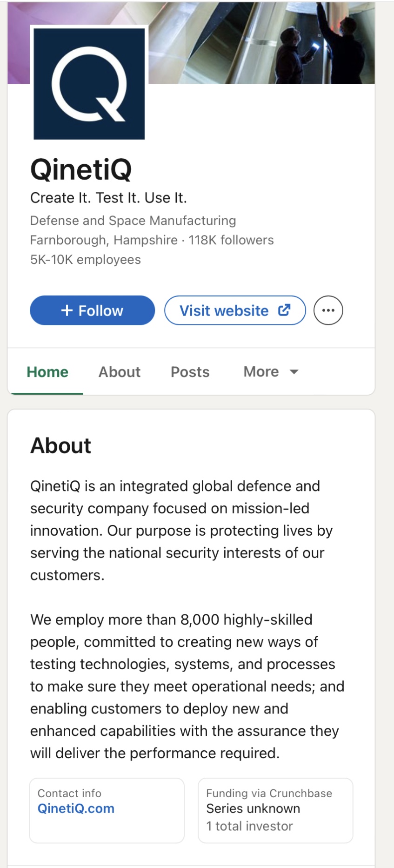Click the Contact info card label
394x868 pixels.
click(69, 794)
